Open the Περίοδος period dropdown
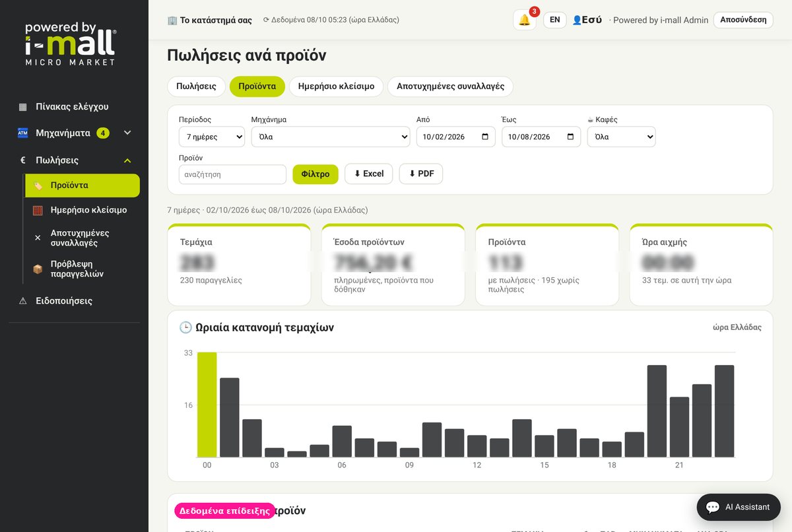792x532 pixels. (212, 137)
